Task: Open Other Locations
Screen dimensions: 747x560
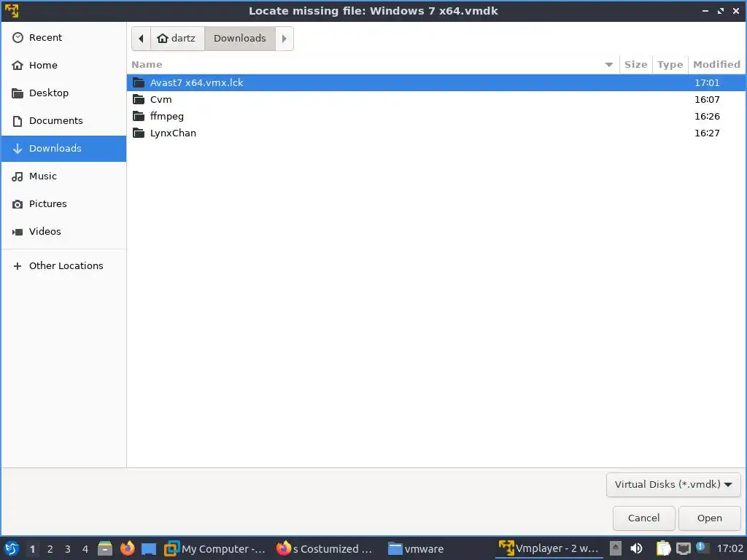Action: click(64, 265)
